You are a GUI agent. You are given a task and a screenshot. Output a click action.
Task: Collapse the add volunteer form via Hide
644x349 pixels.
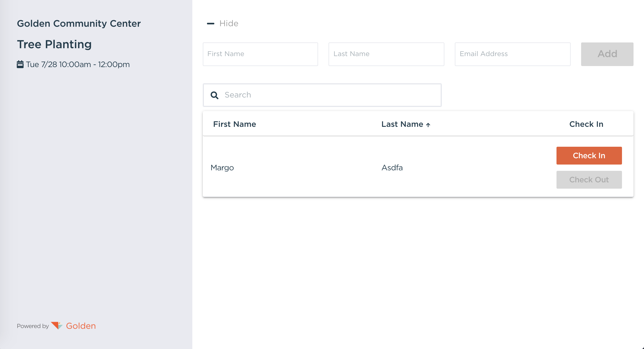(x=228, y=24)
